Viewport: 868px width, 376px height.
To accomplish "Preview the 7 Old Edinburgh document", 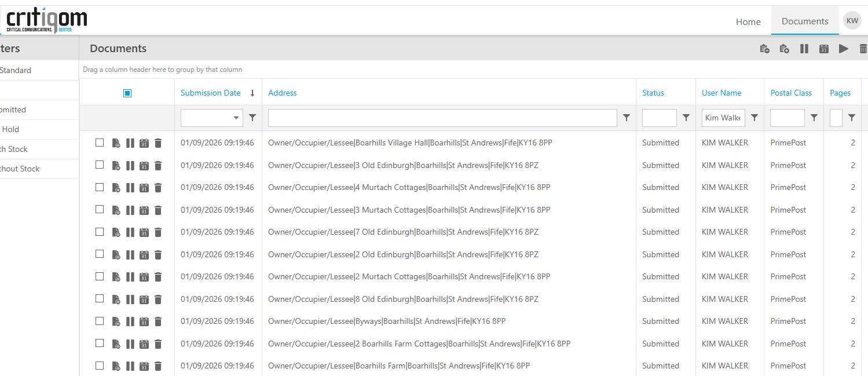I will click(x=116, y=232).
